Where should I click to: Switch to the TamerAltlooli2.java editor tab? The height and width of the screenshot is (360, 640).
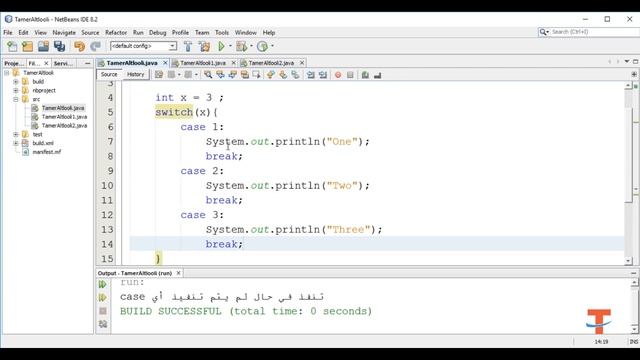271,63
